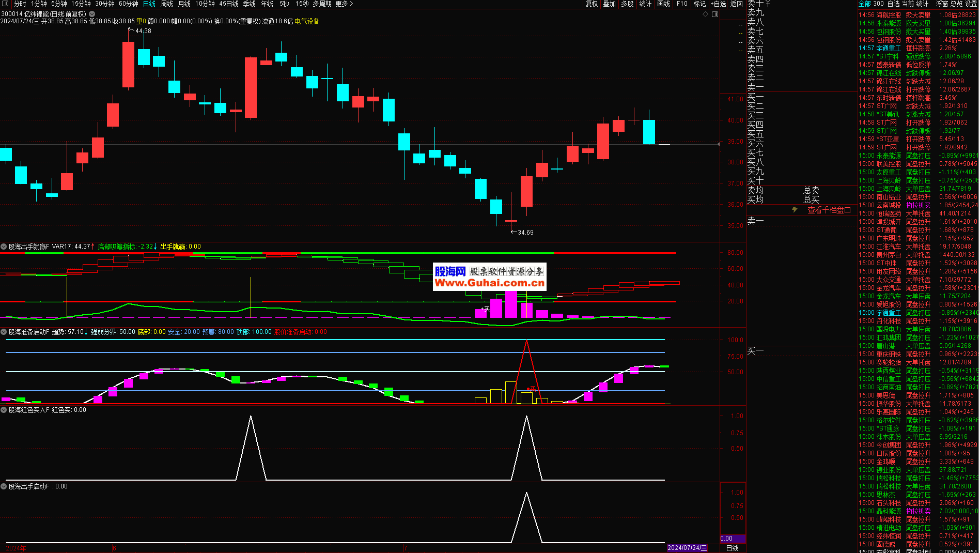Open F10 company info
Screen dimensions: 980x553
(x=682, y=4)
